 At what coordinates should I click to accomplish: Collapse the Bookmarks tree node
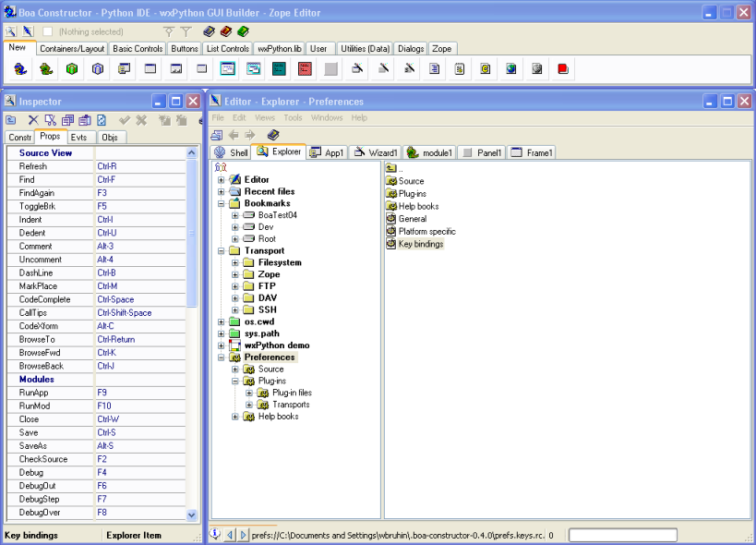tap(222, 203)
